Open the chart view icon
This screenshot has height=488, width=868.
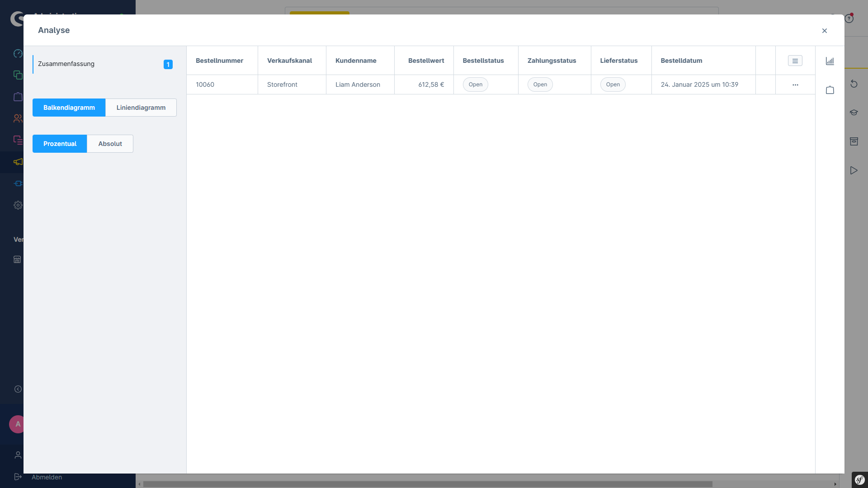(x=830, y=61)
